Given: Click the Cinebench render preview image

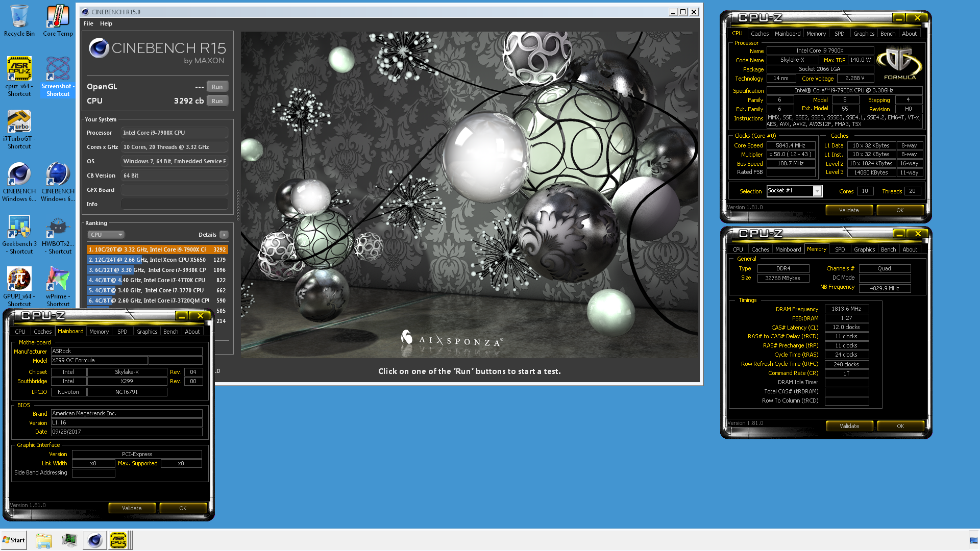Looking at the screenshot, I should pyautogui.click(x=470, y=195).
